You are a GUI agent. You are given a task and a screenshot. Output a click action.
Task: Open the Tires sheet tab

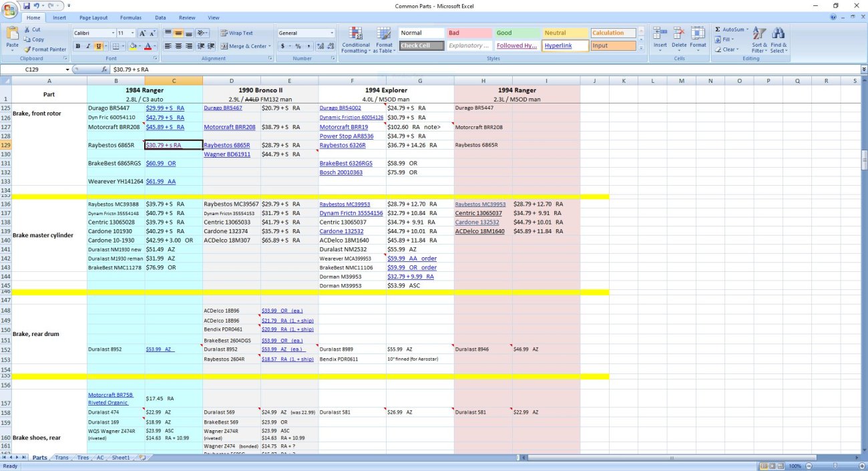point(82,458)
